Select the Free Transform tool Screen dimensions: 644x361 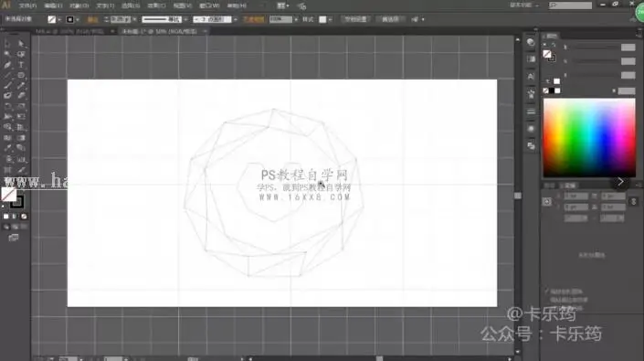[21, 117]
